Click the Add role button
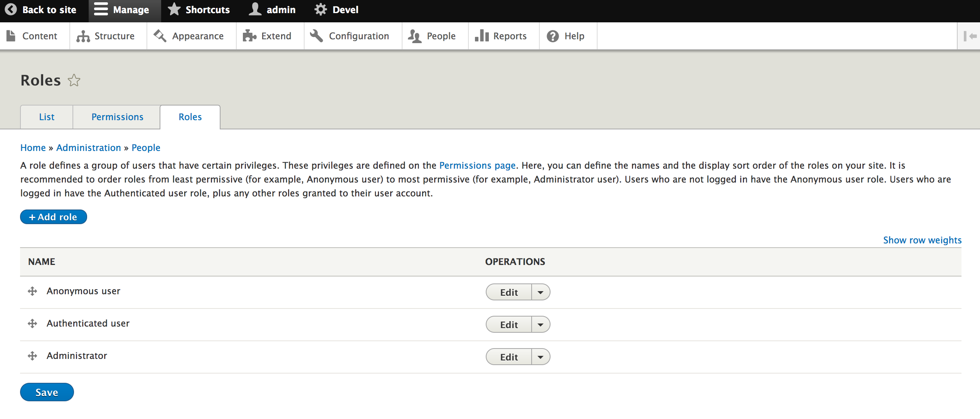This screenshot has width=980, height=419. click(x=54, y=217)
